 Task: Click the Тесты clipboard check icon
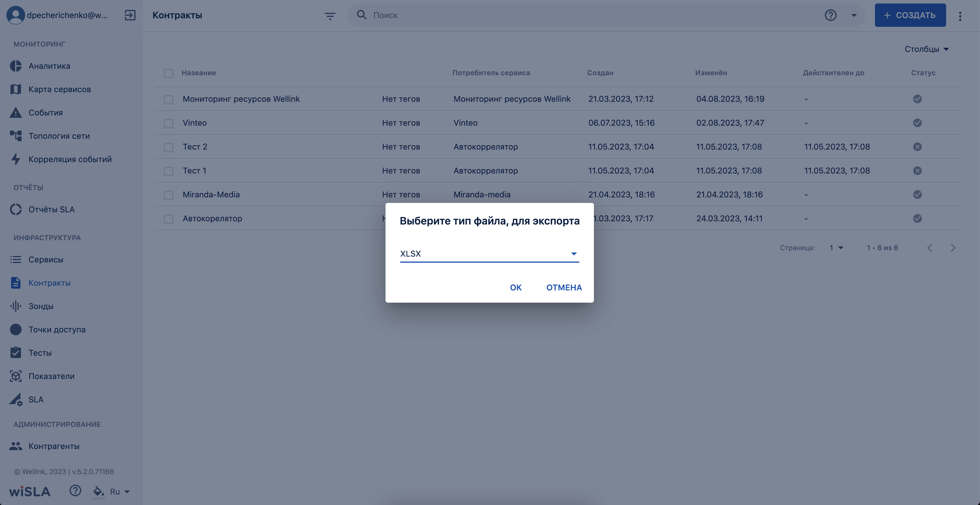click(x=15, y=352)
